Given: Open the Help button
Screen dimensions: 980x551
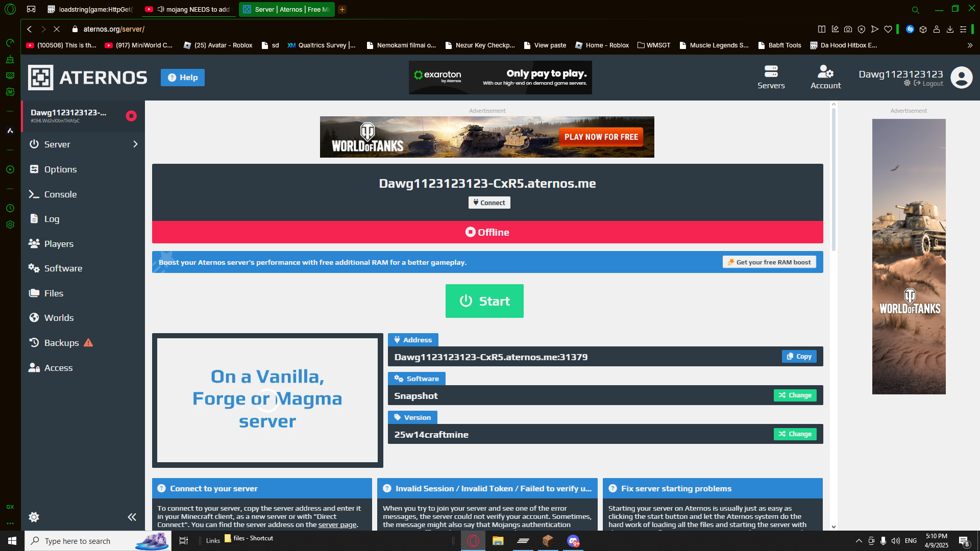Looking at the screenshot, I should [183, 78].
